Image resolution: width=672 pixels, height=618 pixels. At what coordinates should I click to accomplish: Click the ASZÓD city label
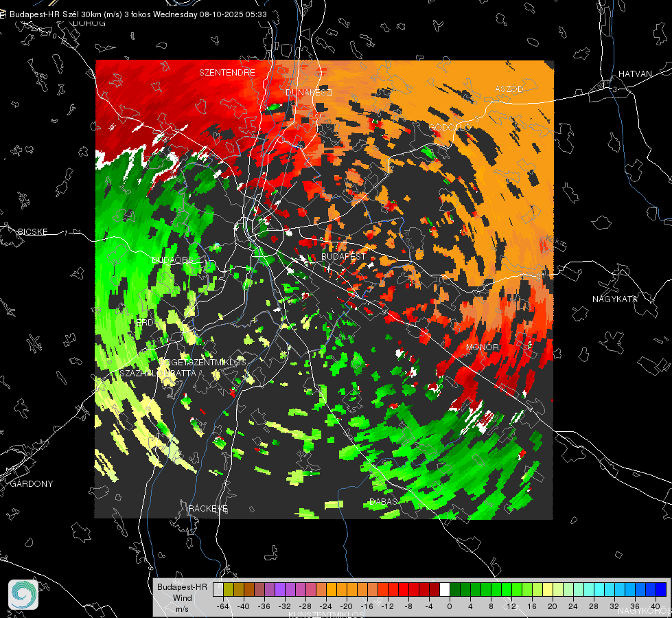(x=509, y=89)
